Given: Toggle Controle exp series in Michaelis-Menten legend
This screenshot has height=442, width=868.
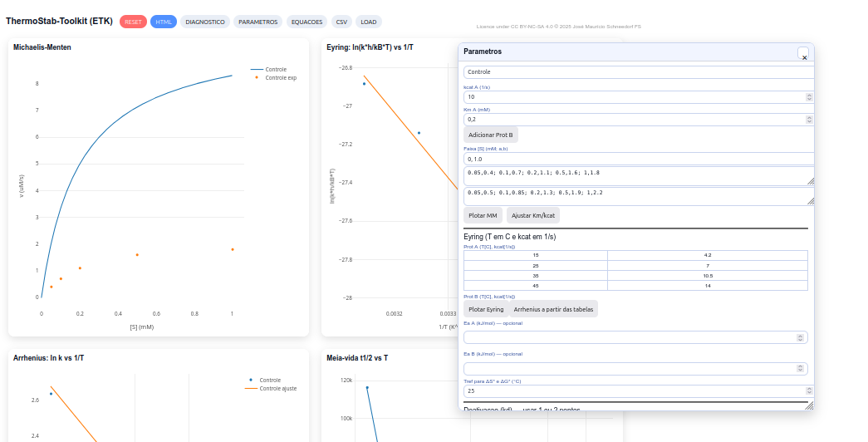Looking at the screenshot, I should coord(281,77).
